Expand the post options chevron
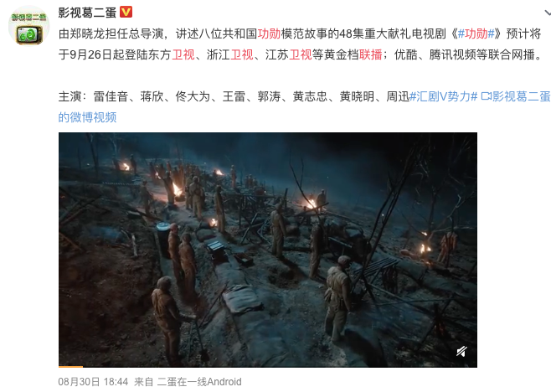Screen dimensions: 551x392 (x=548, y=13)
